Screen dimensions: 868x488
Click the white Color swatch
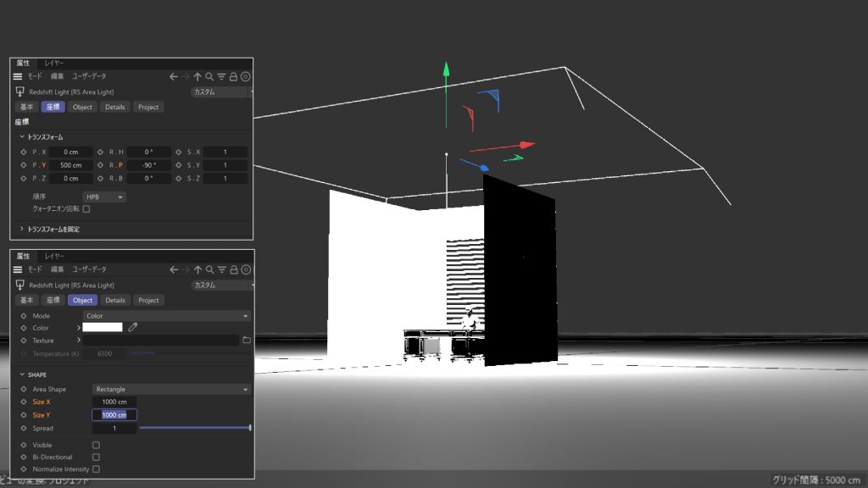[x=102, y=328]
